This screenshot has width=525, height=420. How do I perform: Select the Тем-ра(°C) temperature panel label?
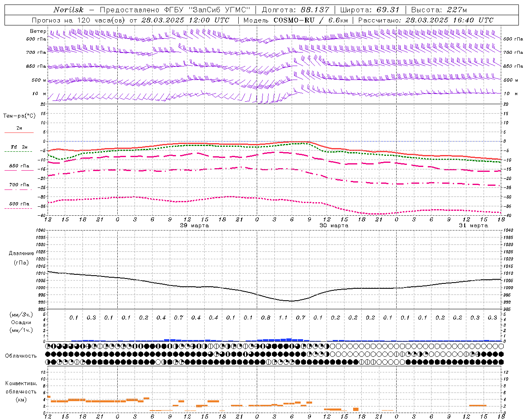pos(19,116)
